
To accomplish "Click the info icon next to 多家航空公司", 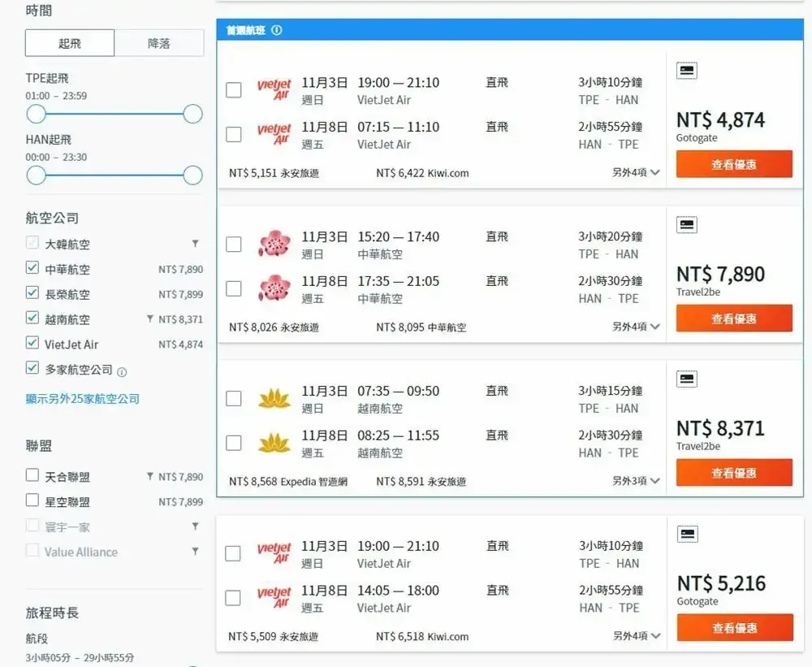I will click(x=122, y=372).
